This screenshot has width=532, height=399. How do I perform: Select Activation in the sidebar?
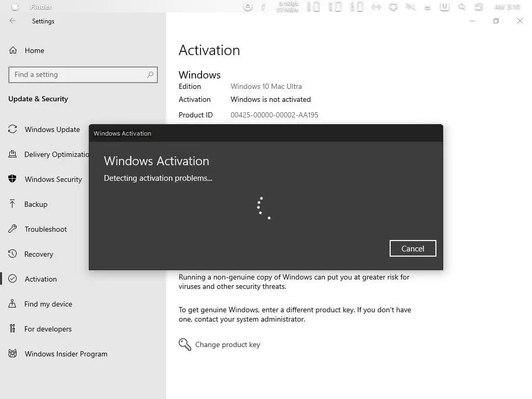pyautogui.click(x=41, y=279)
